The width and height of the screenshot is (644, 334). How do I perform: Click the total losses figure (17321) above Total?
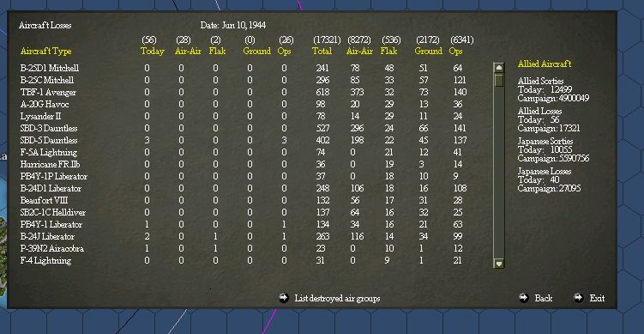pyautogui.click(x=327, y=39)
